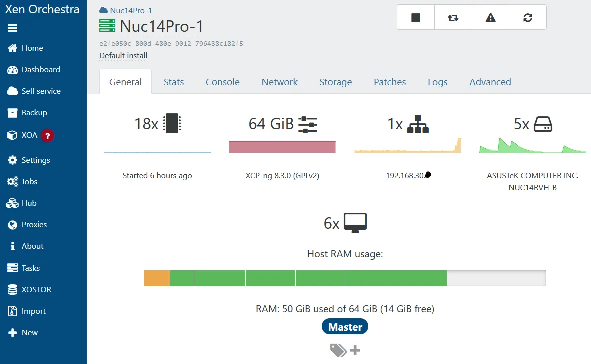This screenshot has width=591, height=364.
Task: Switch to the Console tab
Action: [223, 82]
